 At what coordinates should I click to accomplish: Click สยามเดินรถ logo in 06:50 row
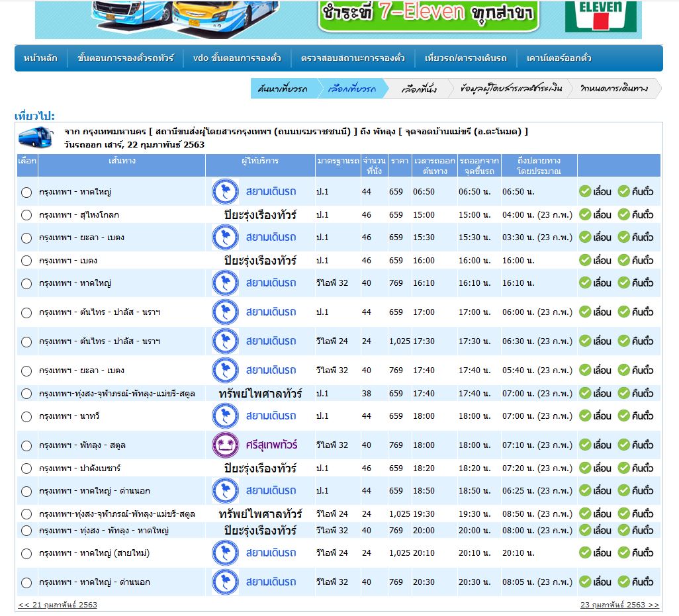pyautogui.click(x=225, y=191)
